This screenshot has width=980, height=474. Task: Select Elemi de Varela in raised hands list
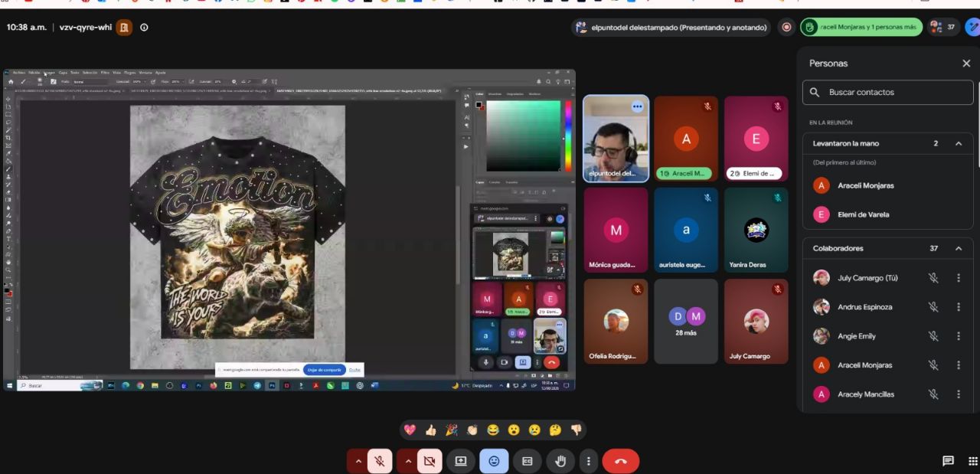point(888,215)
